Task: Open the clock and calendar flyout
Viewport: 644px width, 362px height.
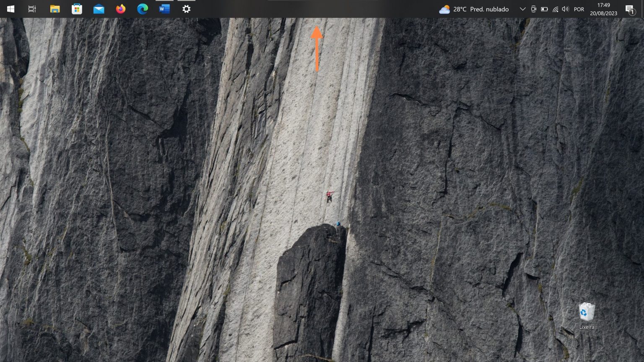Action: coord(603,9)
